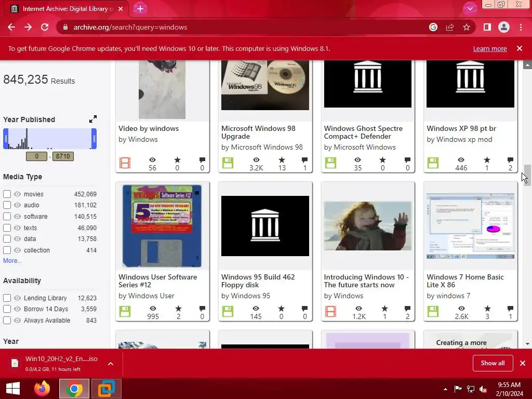Click the right handle of year slider
Viewport: 532px width, 399px height.
94,139
